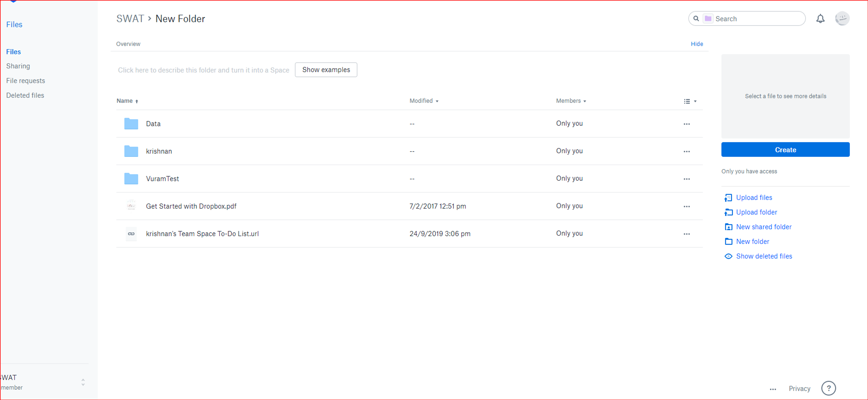868x400 pixels.
Task: Open more options for the To-Do List.url row
Action: click(x=686, y=234)
